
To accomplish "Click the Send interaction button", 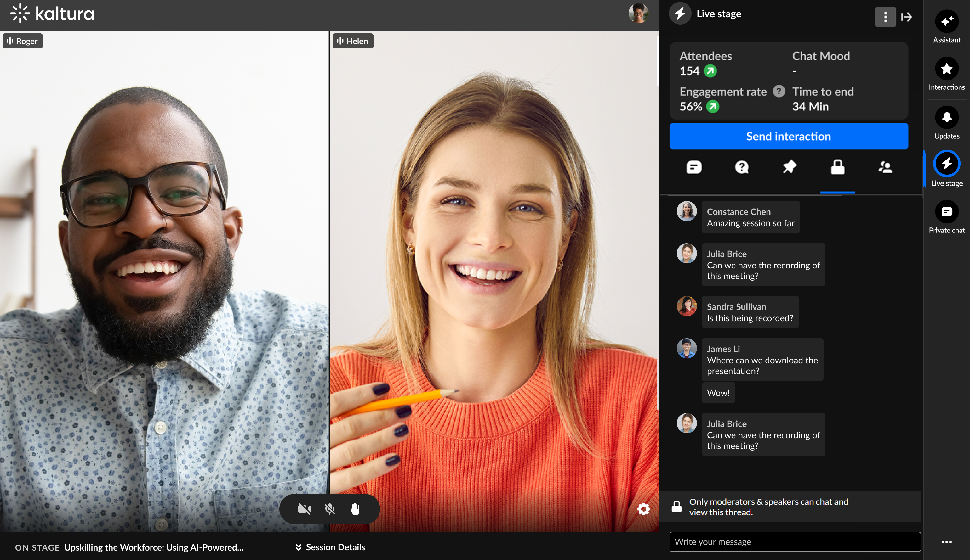I will (x=788, y=136).
